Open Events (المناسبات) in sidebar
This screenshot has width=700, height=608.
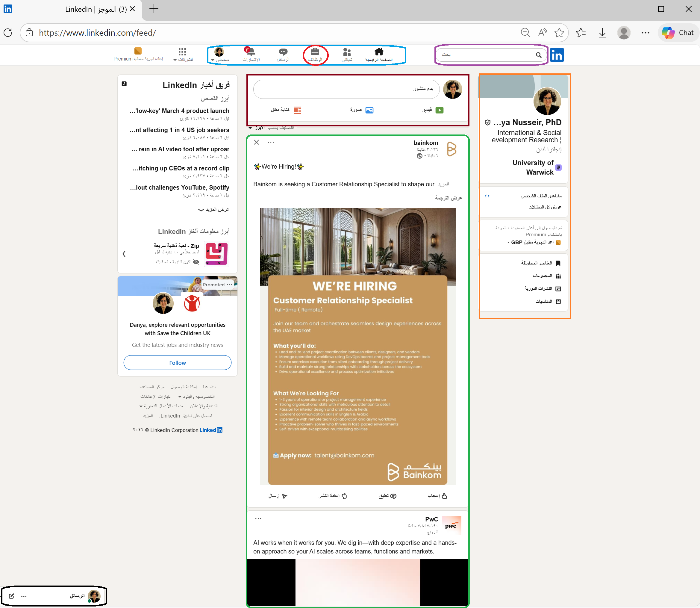tap(548, 302)
